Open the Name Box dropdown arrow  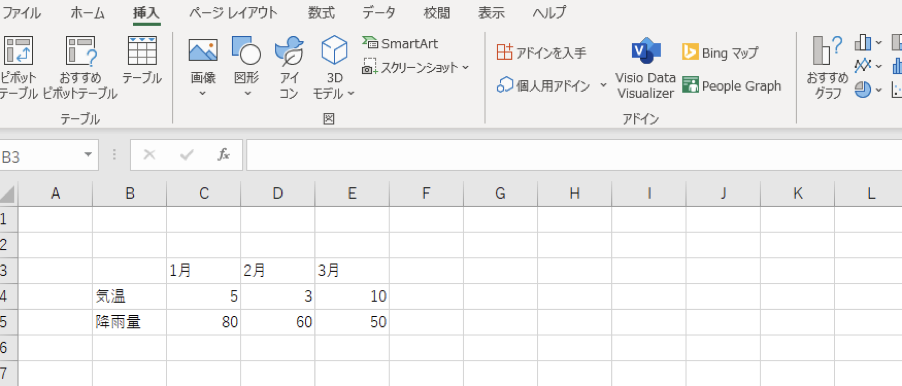click(88, 155)
